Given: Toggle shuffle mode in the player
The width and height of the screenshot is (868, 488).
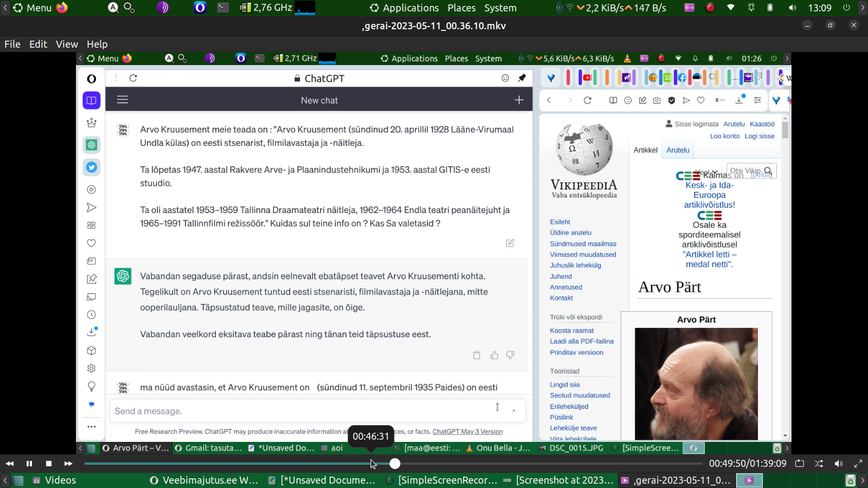Looking at the screenshot, I should [819, 464].
